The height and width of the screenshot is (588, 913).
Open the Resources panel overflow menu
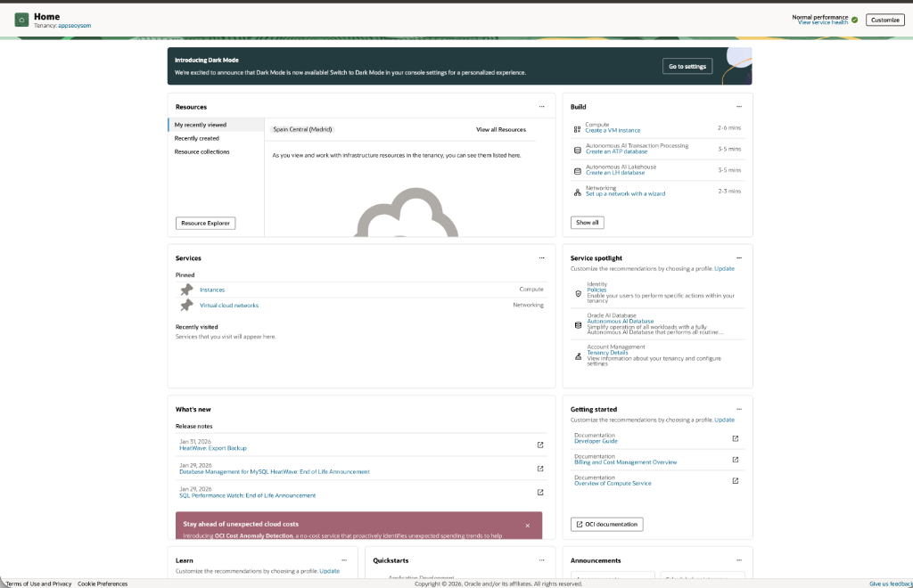click(541, 106)
